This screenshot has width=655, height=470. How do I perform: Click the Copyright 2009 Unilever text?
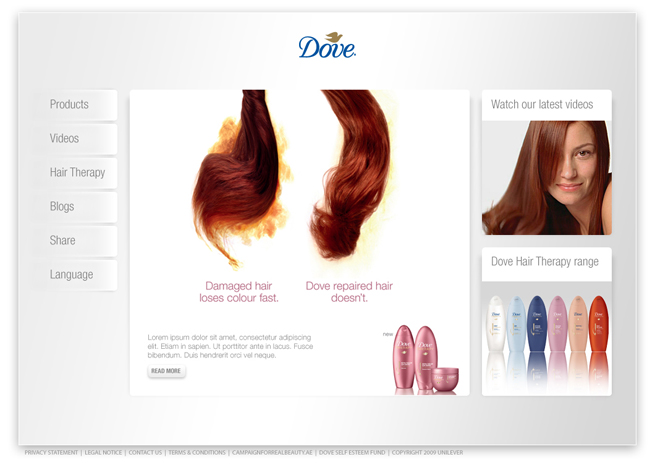pyautogui.click(x=427, y=452)
